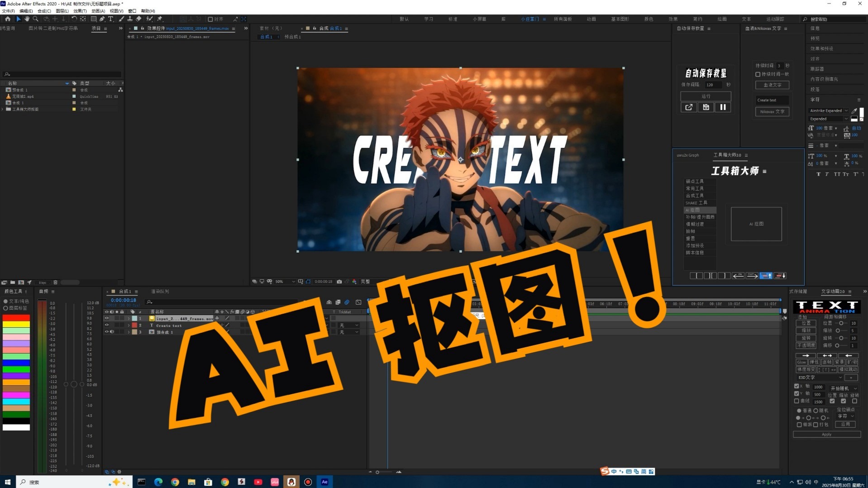Select the Selection arrow tool
The height and width of the screenshot is (488, 868).
[18, 19]
